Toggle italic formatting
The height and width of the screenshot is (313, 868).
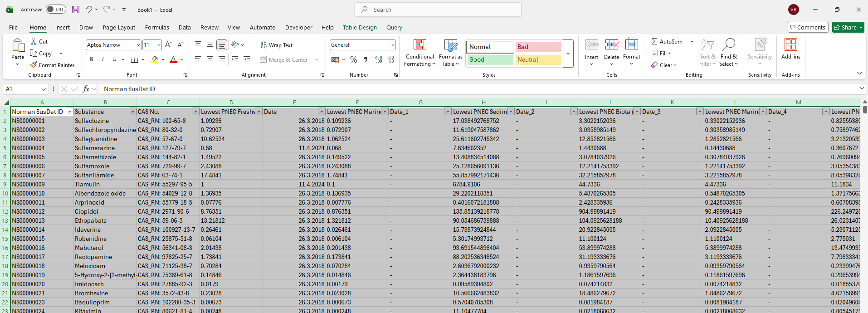[x=103, y=59]
